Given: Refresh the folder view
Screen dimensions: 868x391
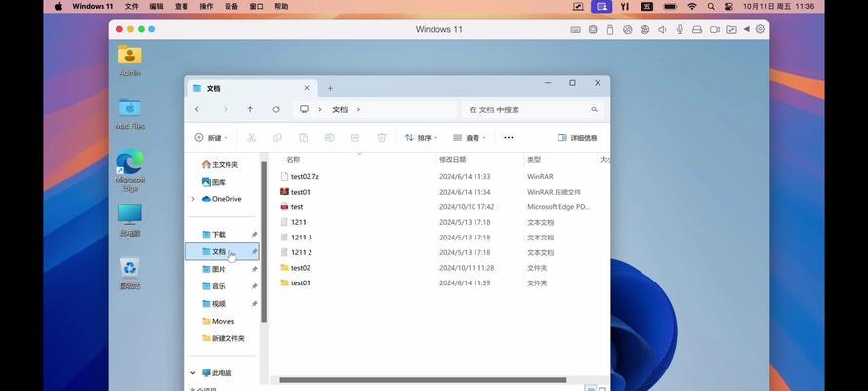Looking at the screenshot, I should pyautogui.click(x=276, y=109).
